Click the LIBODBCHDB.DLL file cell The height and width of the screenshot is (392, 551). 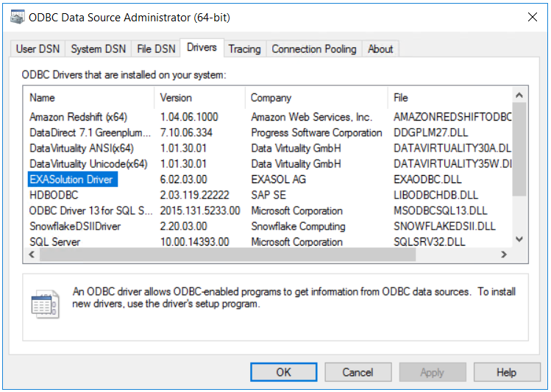click(436, 195)
